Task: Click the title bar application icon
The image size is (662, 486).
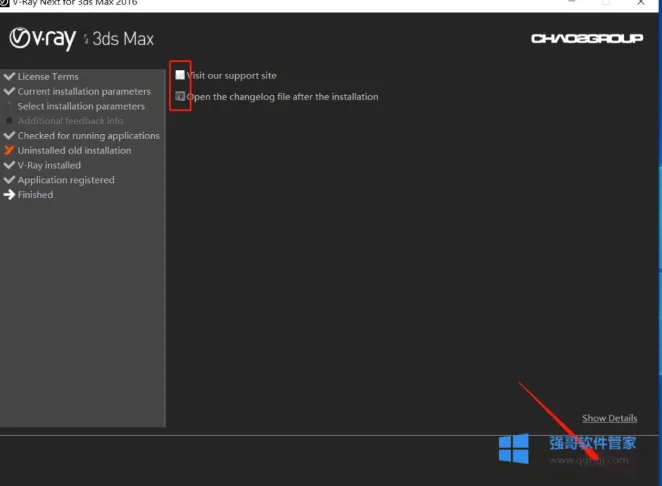Action: pyautogui.click(x=4, y=3)
